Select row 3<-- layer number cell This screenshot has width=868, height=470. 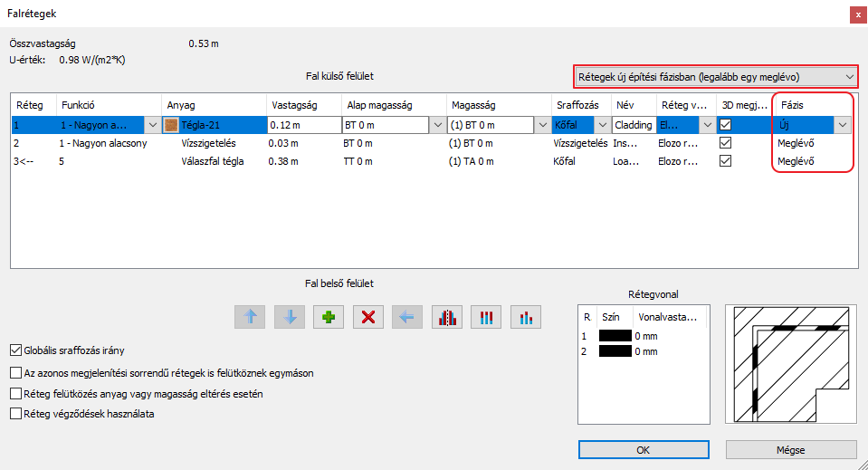(24, 161)
